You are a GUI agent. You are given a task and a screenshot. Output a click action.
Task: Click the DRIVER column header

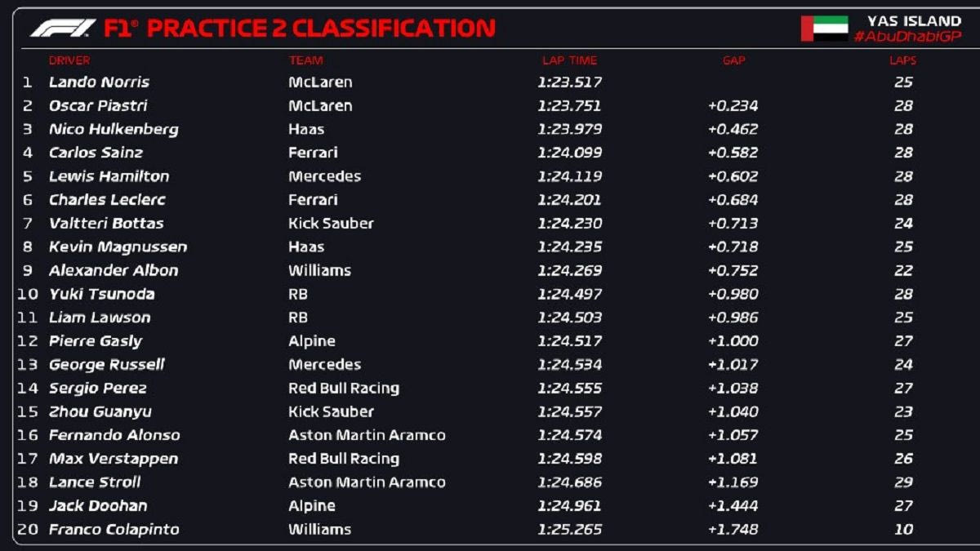(69, 60)
